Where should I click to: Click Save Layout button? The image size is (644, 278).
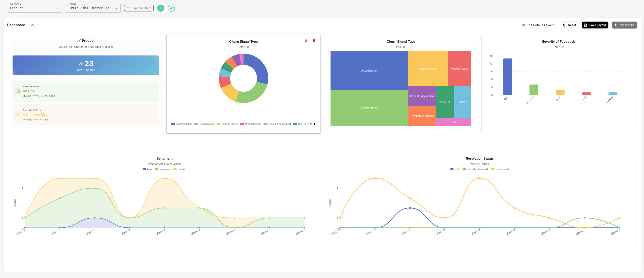click(594, 25)
